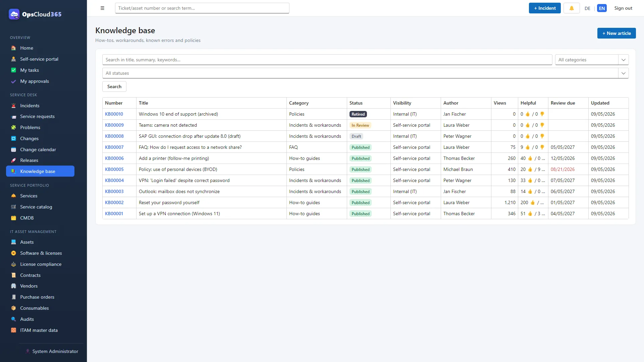
Task: Click the + New article button
Action: (x=616, y=33)
